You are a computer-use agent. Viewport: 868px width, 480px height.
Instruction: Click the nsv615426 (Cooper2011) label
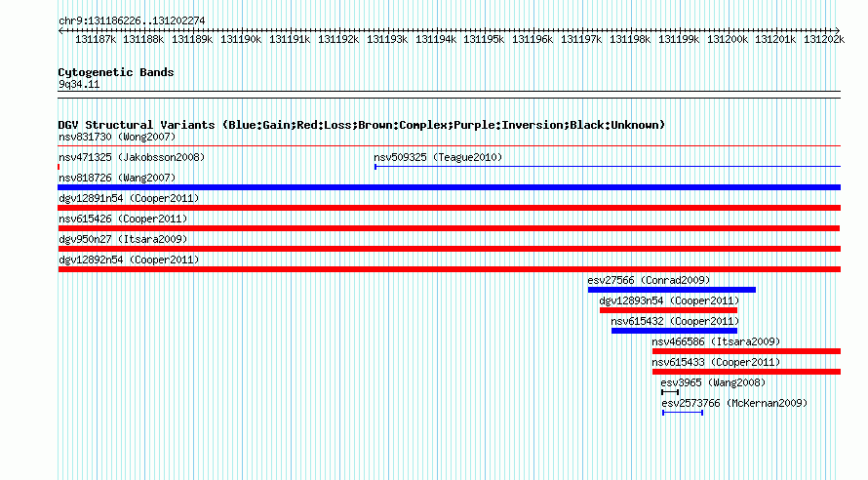tap(123, 219)
